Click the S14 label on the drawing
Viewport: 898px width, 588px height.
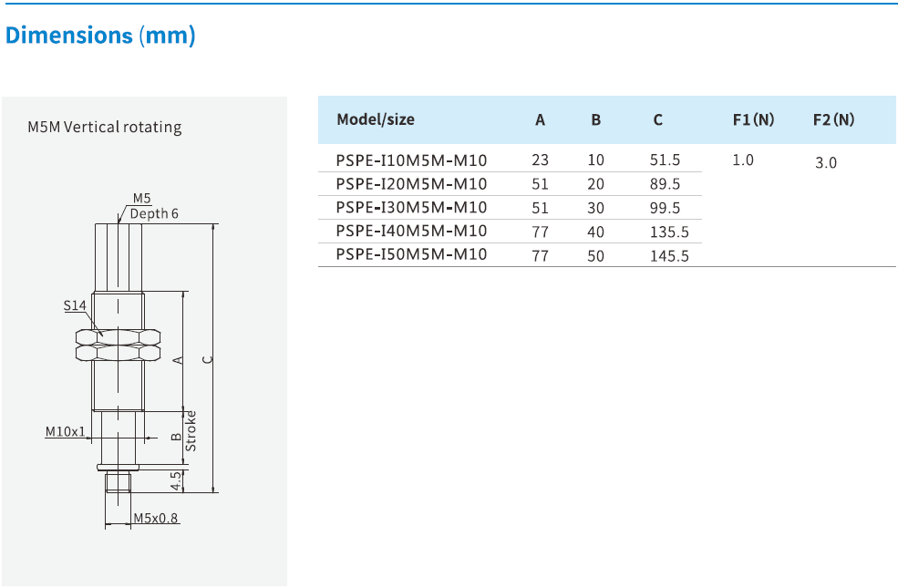(x=74, y=306)
